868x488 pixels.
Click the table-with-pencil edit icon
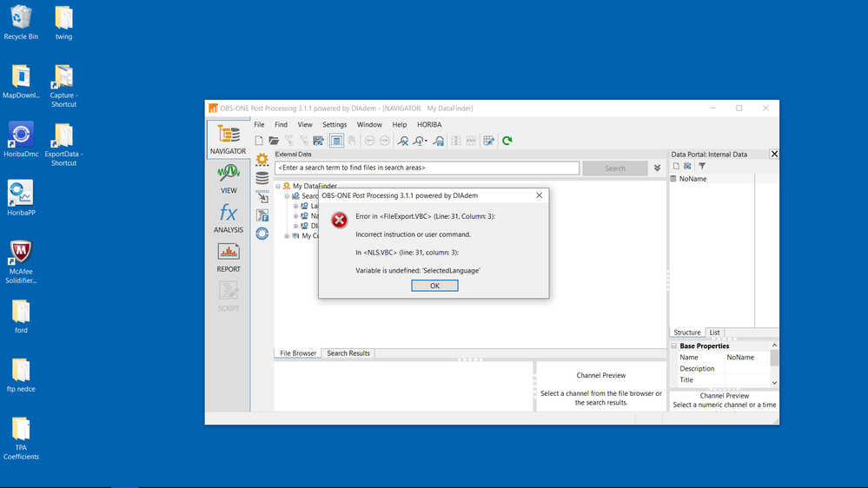pos(489,141)
